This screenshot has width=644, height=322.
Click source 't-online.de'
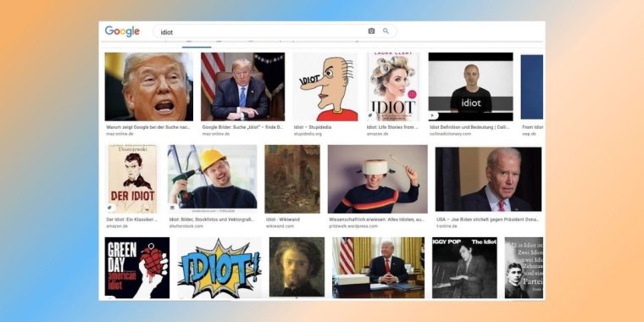(447, 226)
